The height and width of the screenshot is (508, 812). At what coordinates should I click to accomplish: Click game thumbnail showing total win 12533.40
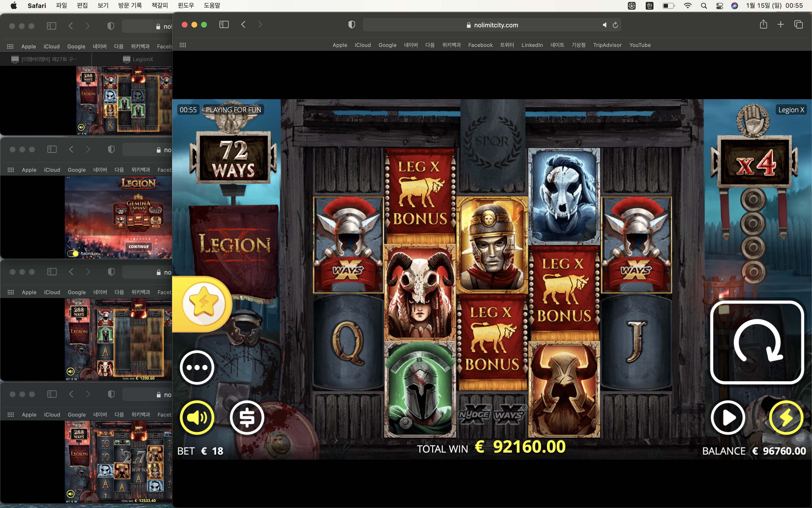[118, 462]
